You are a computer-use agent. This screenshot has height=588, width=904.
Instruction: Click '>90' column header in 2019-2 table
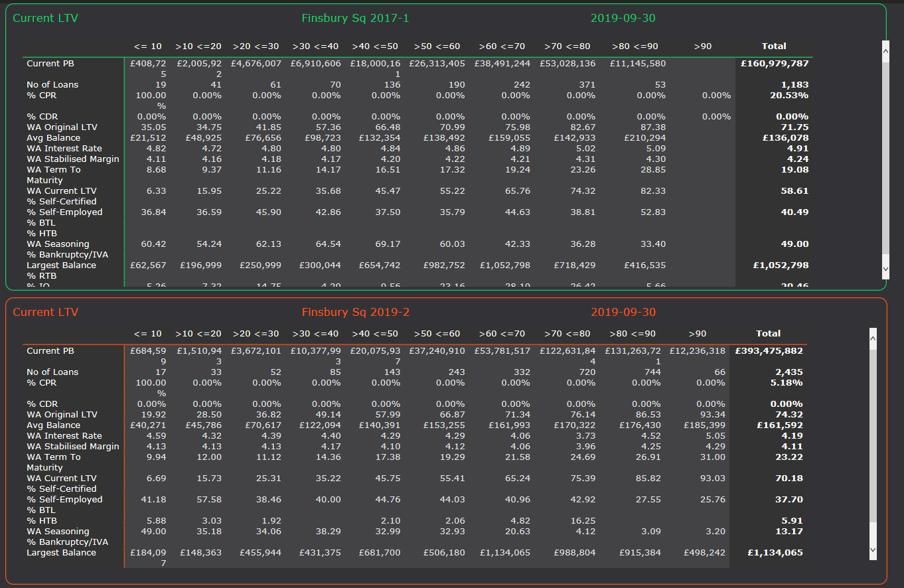pyautogui.click(x=698, y=334)
